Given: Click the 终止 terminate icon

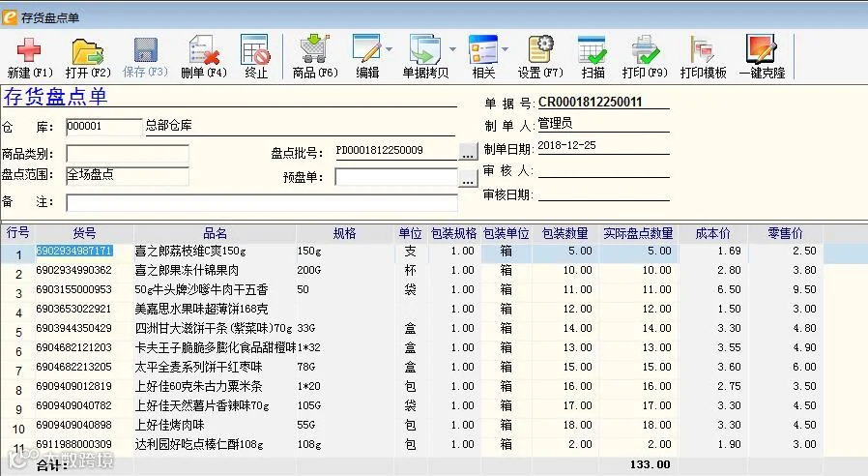Looking at the screenshot, I should pyautogui.click(x=255, y=50).
